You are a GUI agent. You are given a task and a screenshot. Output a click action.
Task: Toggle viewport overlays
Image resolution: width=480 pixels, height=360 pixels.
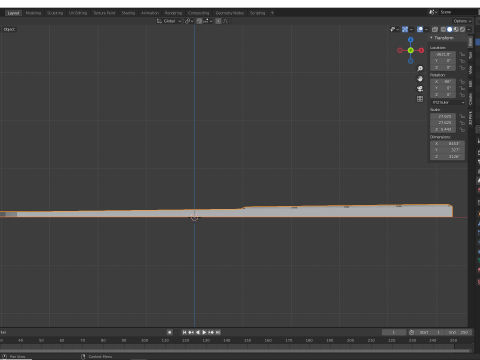[420, 29]
